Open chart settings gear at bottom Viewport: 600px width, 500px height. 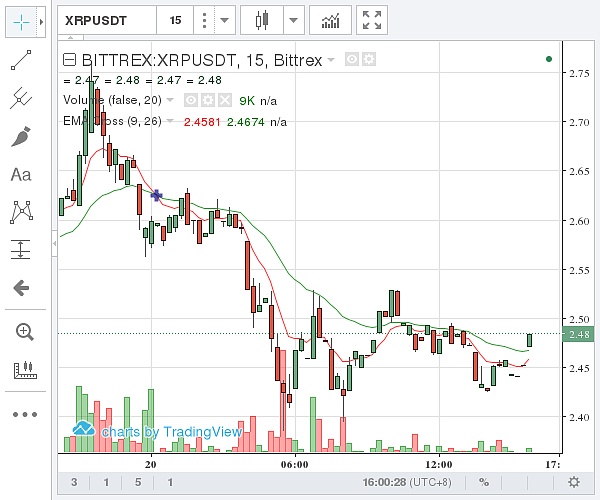click(x=574, y=482)
